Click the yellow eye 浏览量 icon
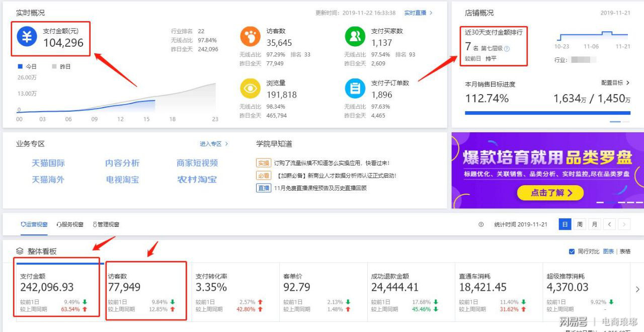 click(x=250, y=88)
